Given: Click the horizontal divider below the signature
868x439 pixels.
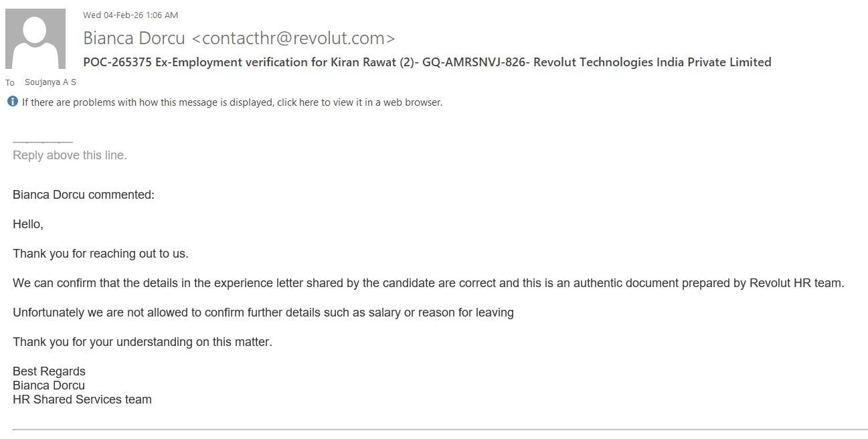Looking at the screenshot, I should [440, 429].
